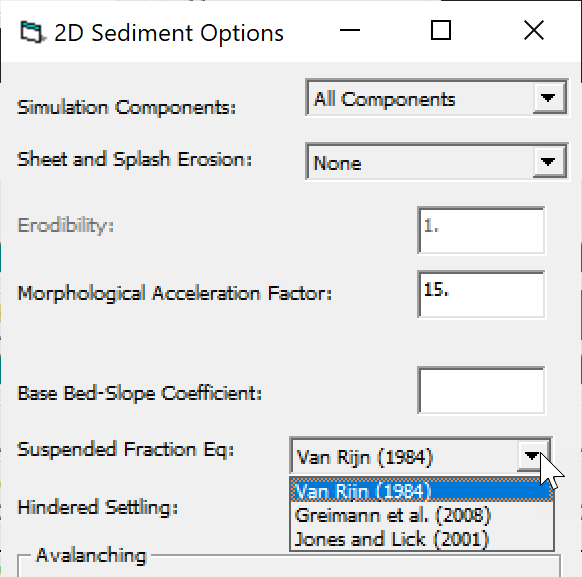Expand the Sheet and Splash Erosion arrow
Image resolution: width=582 pixels, height=577 pixels.
tap(548, 162)
